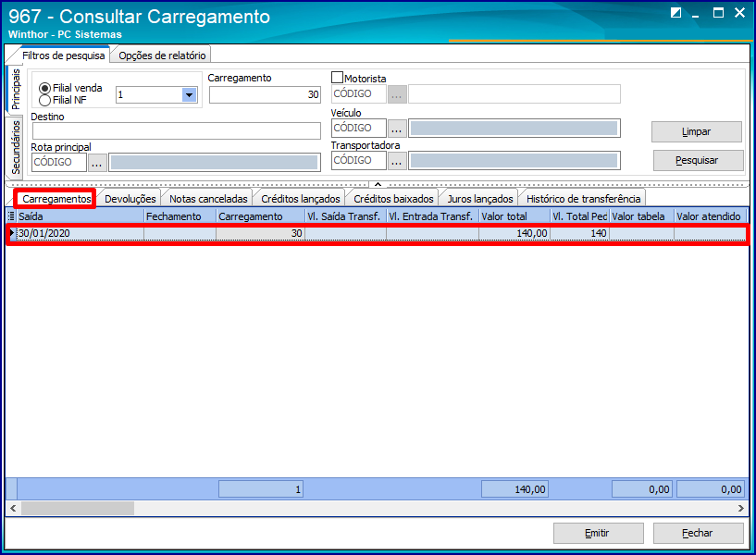Collapse the filter panel with the caret
756x555 pixels.
[378, 184]
